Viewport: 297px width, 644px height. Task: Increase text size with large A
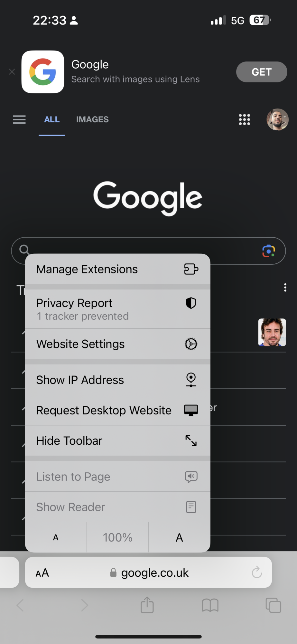(179, 537)
